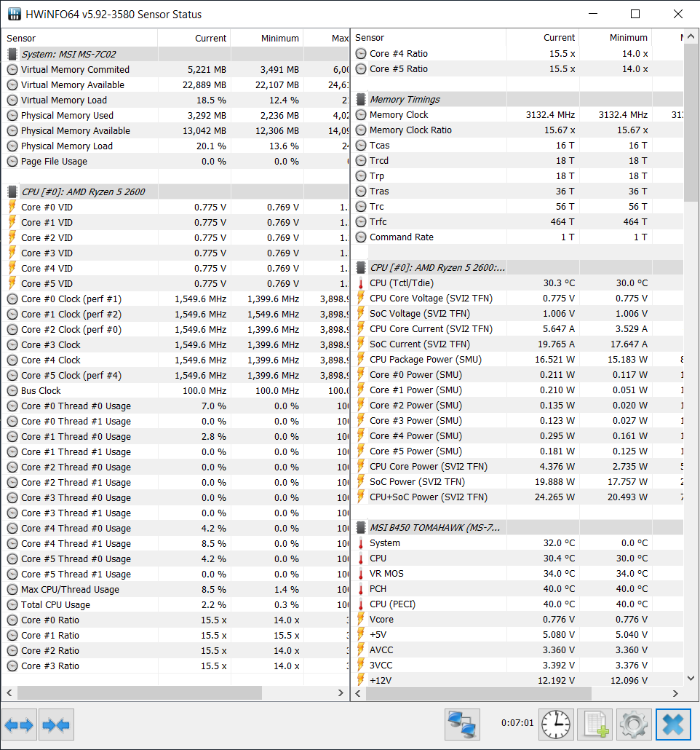Select the Core #5 Clock (perf #4) row

tap(175, 376)
